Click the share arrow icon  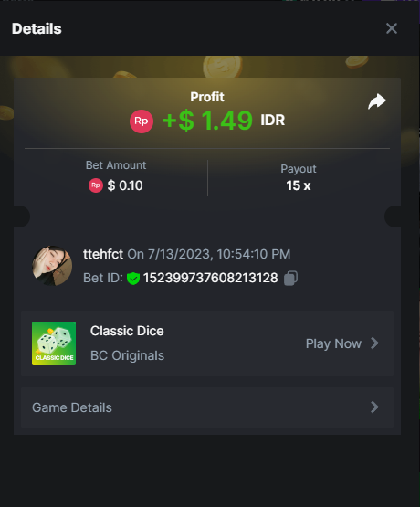tap(377, 101)
